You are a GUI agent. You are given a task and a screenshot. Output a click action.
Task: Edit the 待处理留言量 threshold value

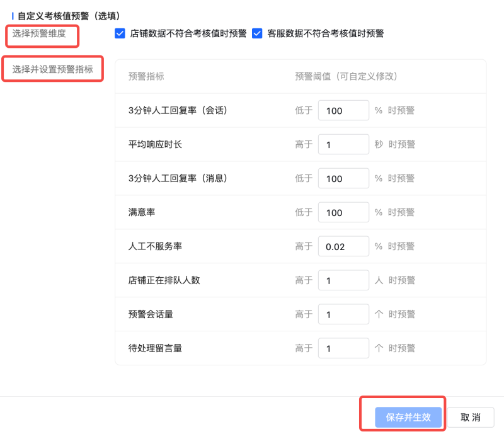click(x=343, y=348)
